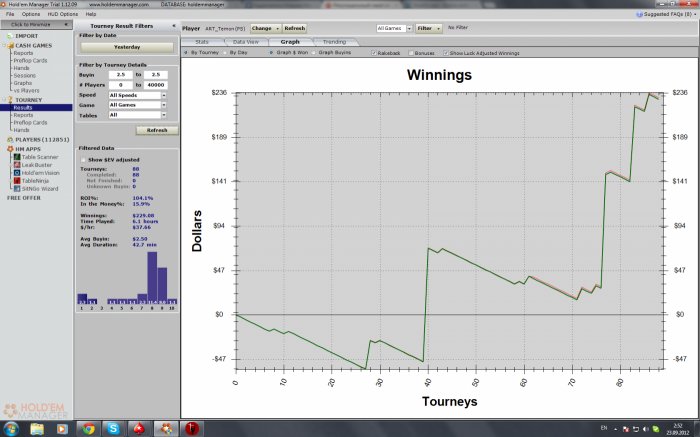Image resolution: width=700 pixels, height=437 pixels.
Task: Show hidden system tray icons
Action: (x=615, y=429)
